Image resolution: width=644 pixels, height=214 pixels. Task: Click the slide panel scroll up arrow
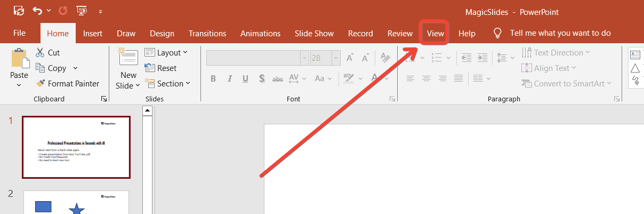point(148,110)
